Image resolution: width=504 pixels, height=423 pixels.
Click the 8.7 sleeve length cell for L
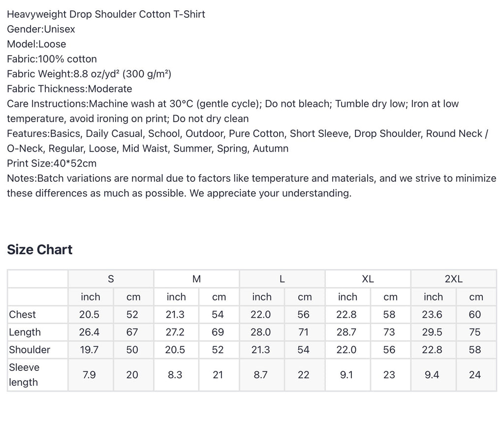pyautogui.click(x=262, y=375)
